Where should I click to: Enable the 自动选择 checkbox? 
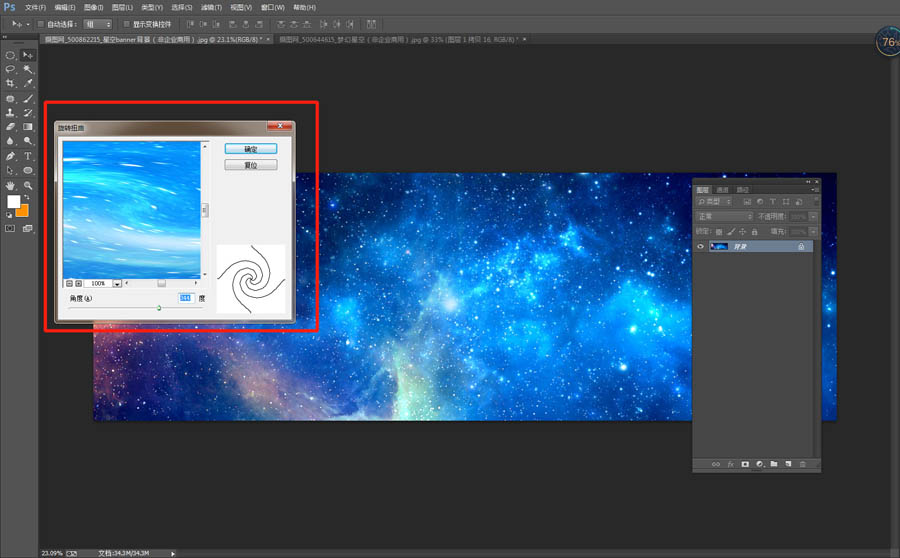[39, 23]
